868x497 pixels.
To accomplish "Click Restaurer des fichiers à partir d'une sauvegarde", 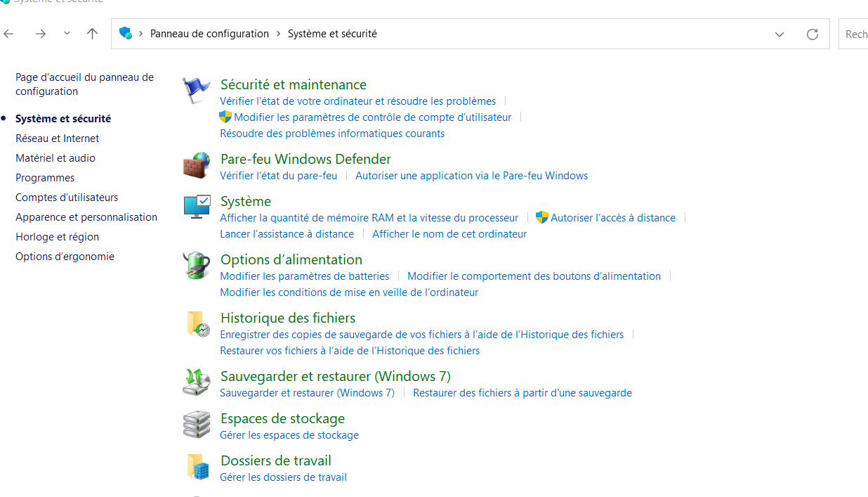I will tap(522, 393).
